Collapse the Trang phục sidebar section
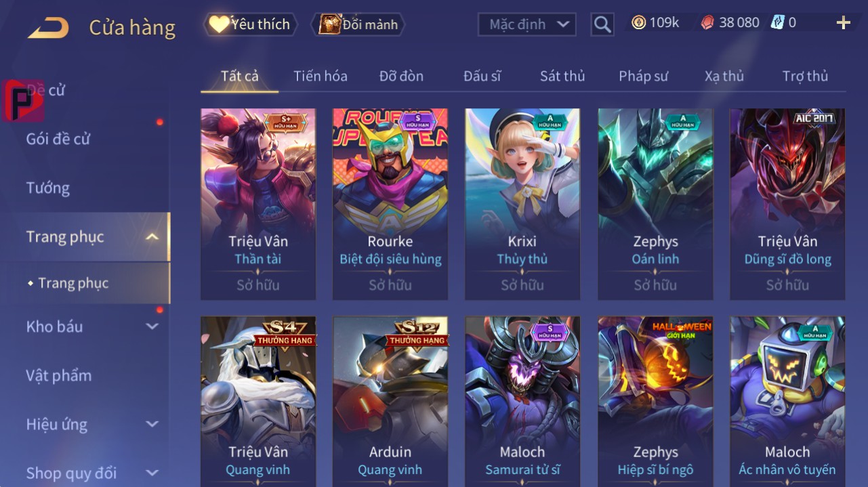 click(152, 236)
